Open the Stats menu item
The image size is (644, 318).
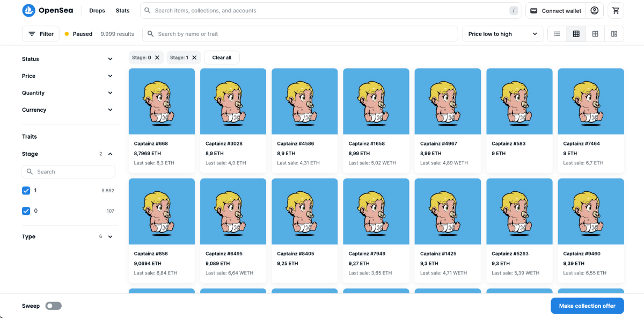pyautogui.click(x=122, y=11)
